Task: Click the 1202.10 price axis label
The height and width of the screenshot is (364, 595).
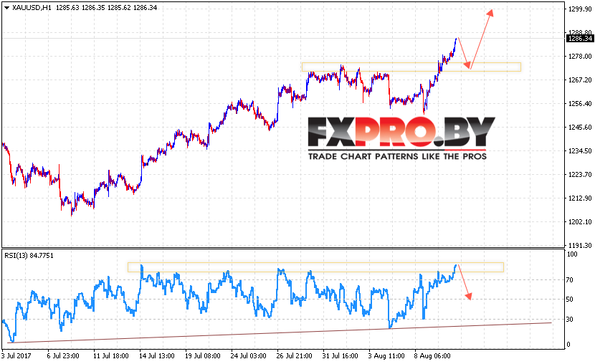Action: point(580,222)
